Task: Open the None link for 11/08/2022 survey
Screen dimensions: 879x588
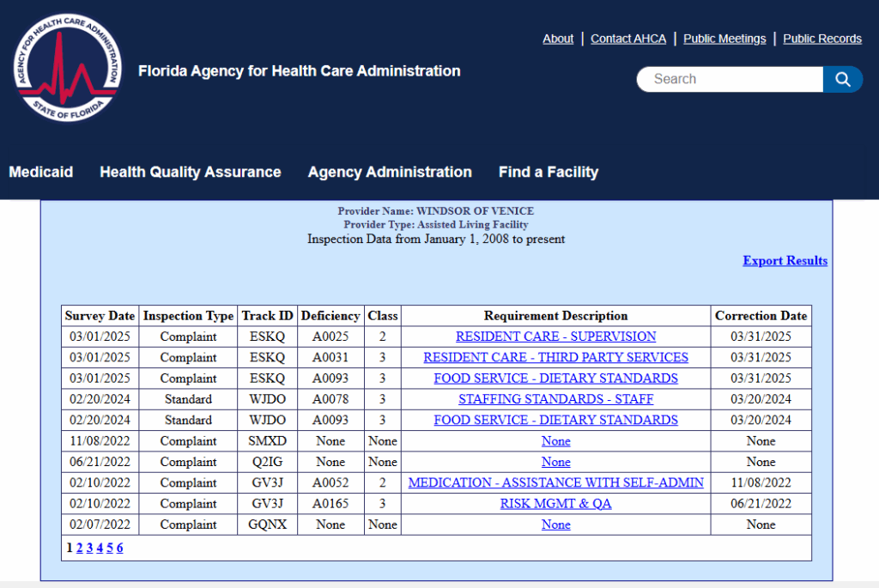Action: [x=555, y=441]
